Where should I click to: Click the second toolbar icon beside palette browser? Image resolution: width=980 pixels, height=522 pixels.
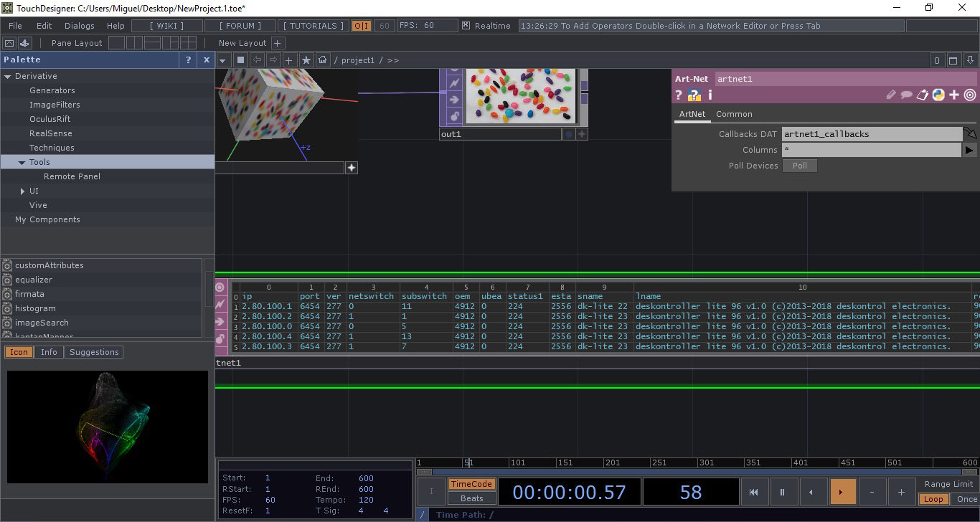coord(24,43)
